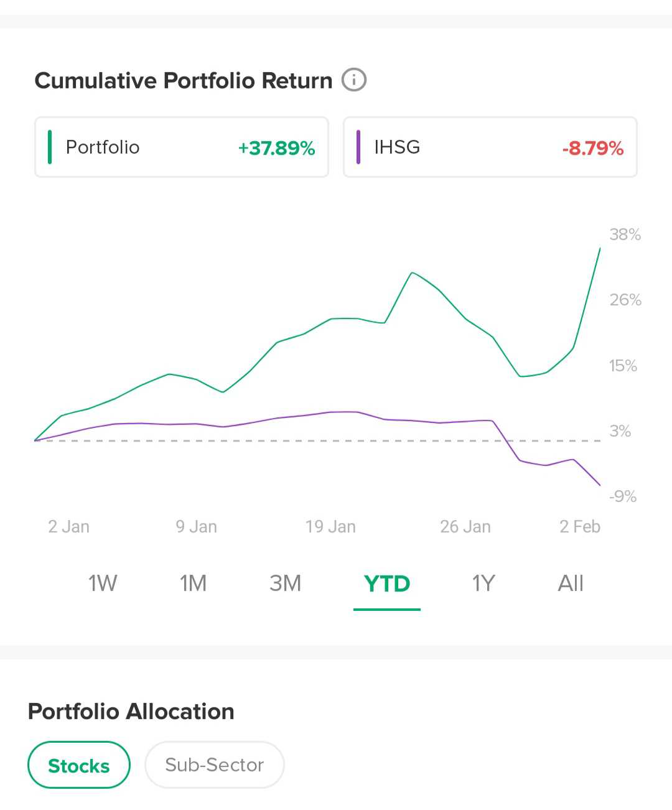The height and width of the screenshot is (810, 672).
Task: Select the 1W time range
Action: [103, 584]
